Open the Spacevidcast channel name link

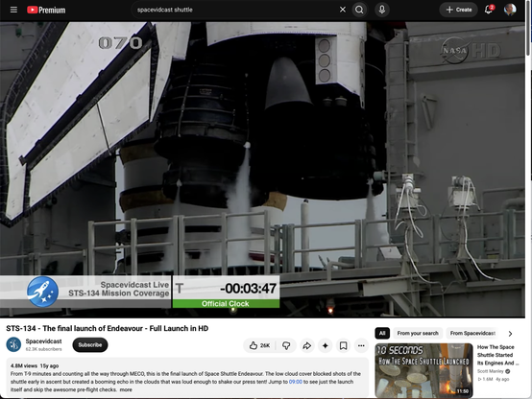pyautogui.click(x=44, y=341)
